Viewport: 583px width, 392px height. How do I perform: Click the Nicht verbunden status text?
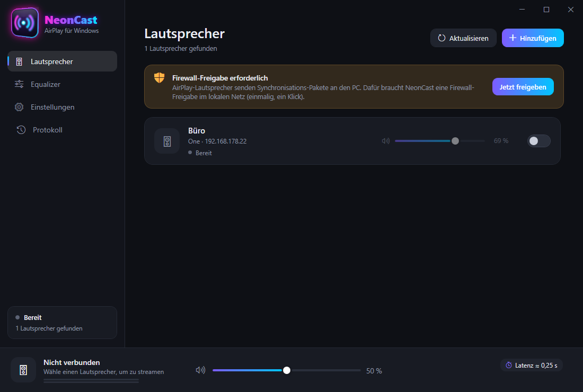[72, 362]
